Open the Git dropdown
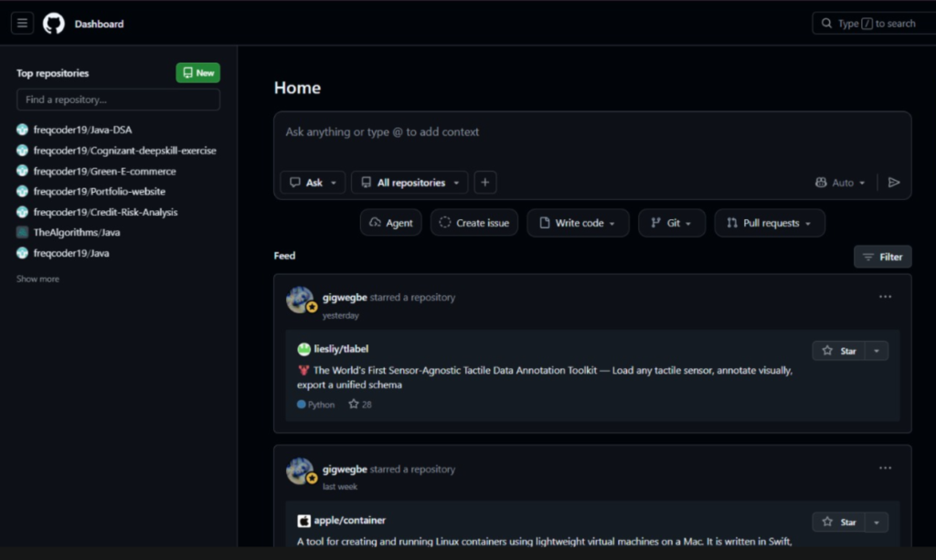936x560 pixels. (672, 223)
